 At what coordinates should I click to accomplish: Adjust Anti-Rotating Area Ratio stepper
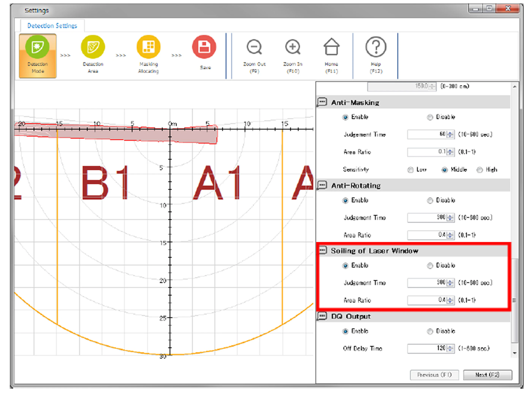450,235
